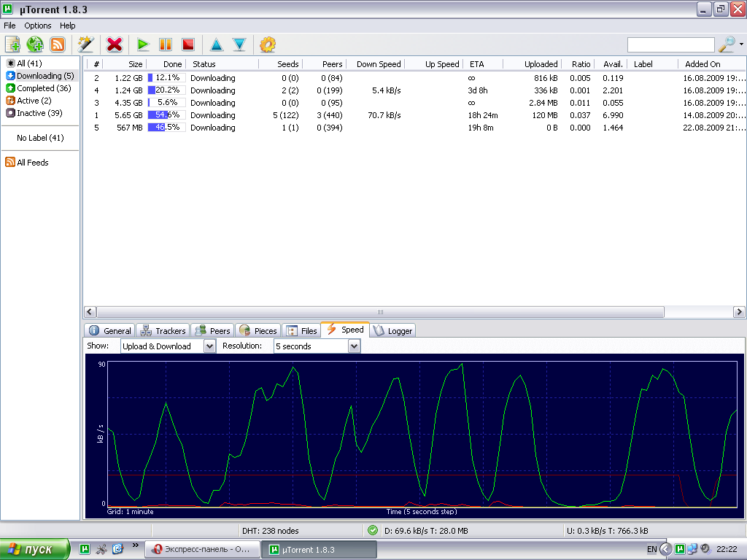Click the Add Torrent toolbar icon
Viewport: 747px width, 560px height.
[x=12, y=44]
